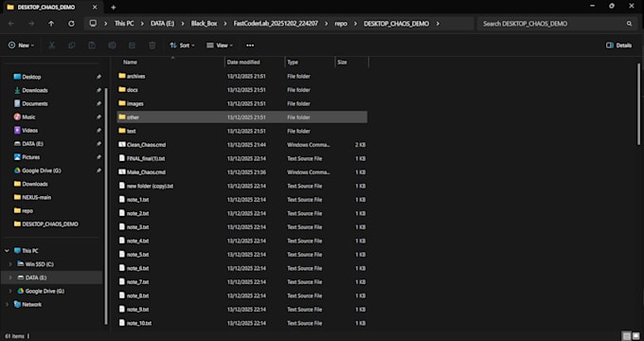Screen dimensions: 644x341
Task: Unpin Music using its pin icon
Action: (x=98, y=117)
